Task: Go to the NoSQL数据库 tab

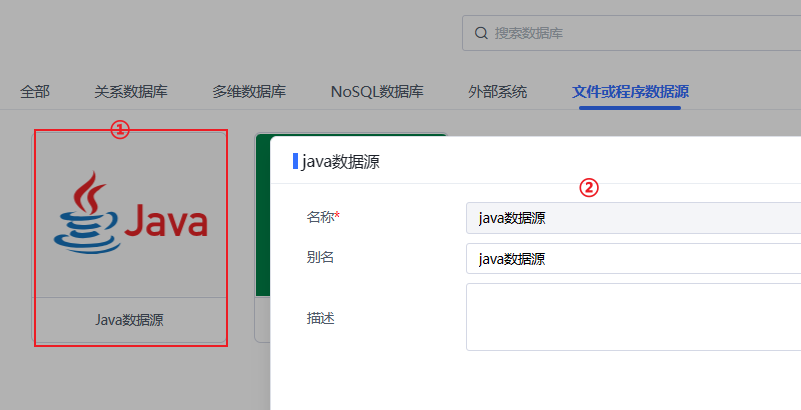Action: coord(377,92)
